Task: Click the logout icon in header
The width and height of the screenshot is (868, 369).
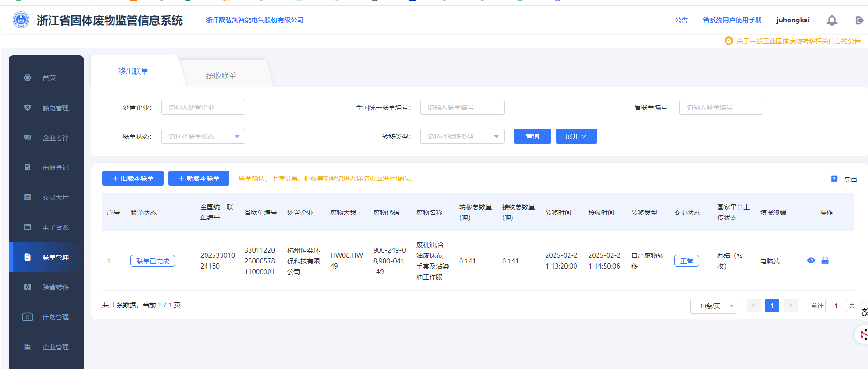Action: tap(859, 21)
